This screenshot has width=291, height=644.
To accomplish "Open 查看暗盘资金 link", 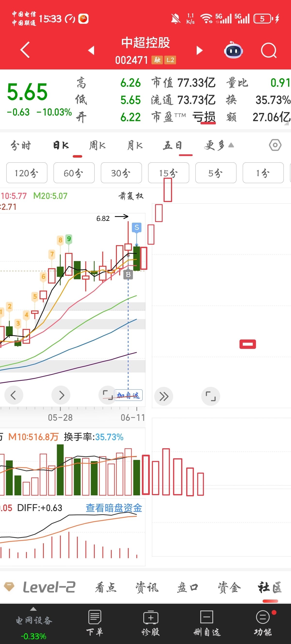I will click(x=114, y=508).
